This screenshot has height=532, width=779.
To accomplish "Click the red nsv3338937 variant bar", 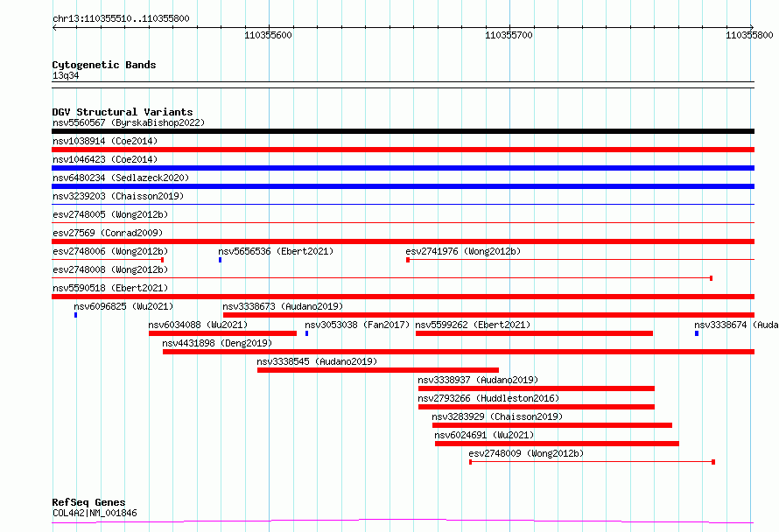I will coord(537,388).
